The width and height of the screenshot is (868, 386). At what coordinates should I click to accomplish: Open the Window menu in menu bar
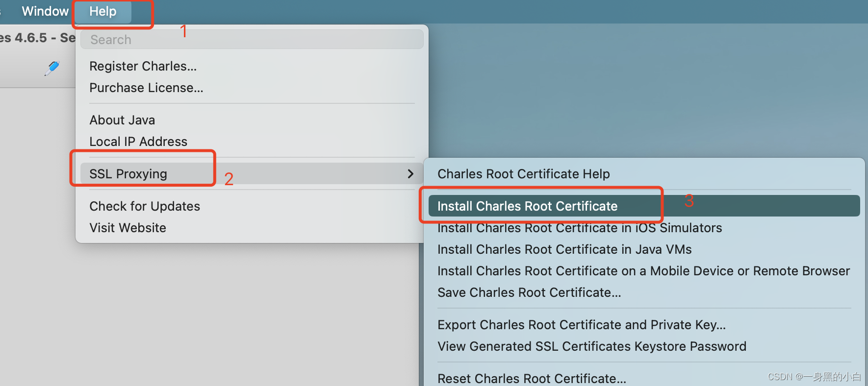click(45, 11)
